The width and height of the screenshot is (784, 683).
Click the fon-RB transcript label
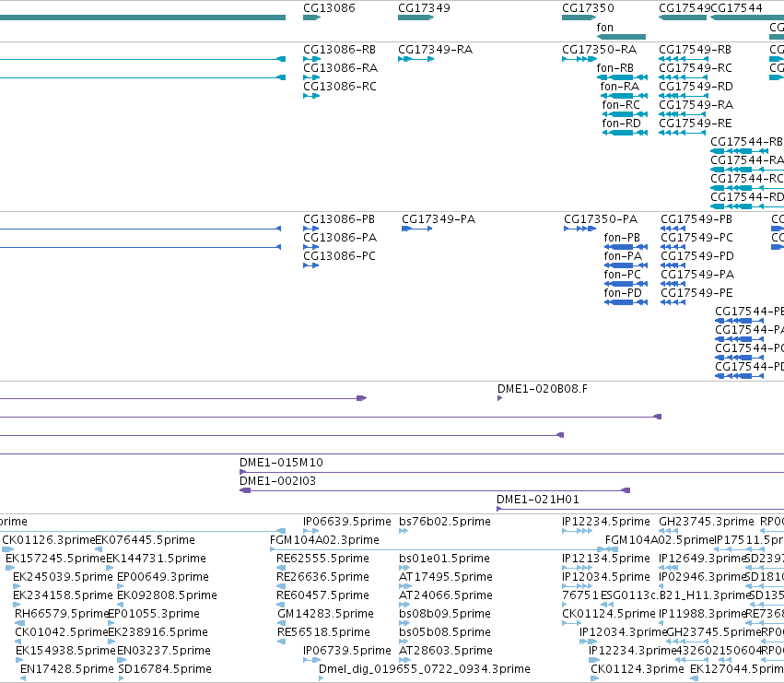[x=615, y=68]
